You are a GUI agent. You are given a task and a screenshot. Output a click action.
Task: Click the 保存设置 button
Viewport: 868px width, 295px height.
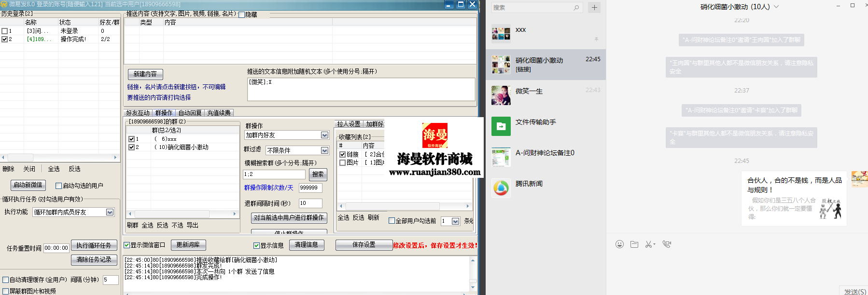tap(364, 245)
